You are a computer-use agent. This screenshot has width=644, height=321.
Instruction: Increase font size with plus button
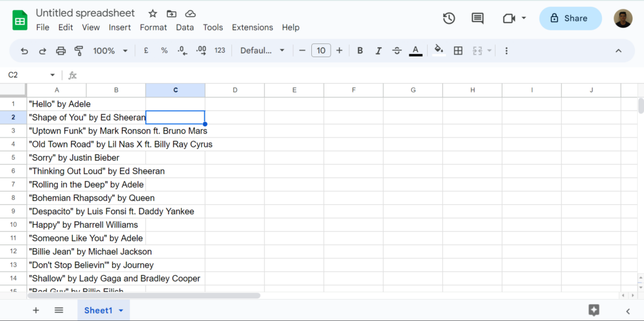click(x=339, y=50)
